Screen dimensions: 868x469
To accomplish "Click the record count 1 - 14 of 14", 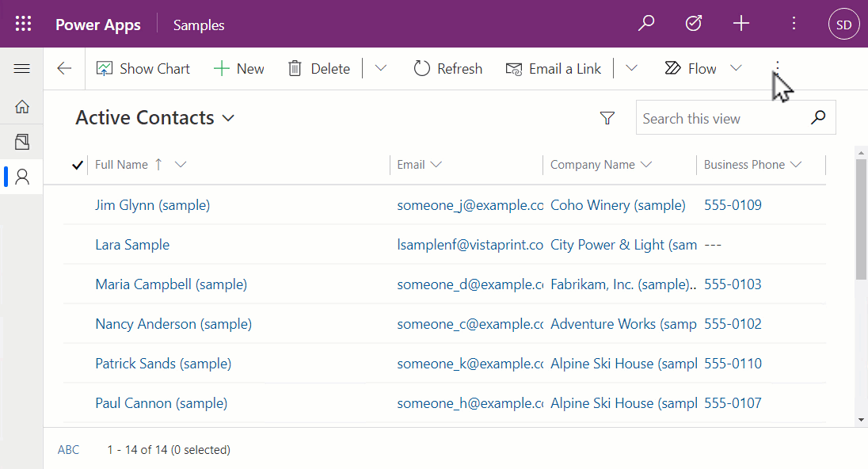I will point(169,450).
